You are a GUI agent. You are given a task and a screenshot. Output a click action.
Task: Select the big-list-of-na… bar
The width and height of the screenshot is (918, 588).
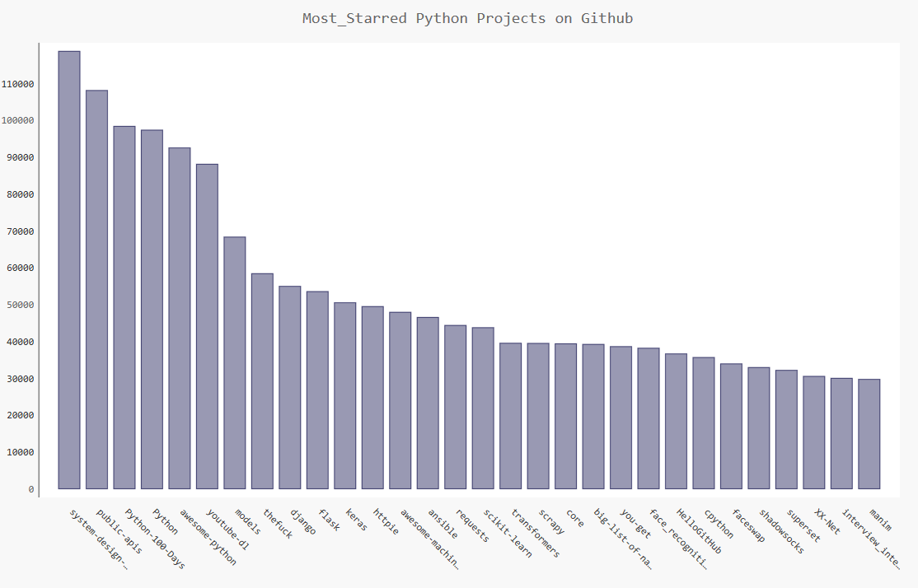tap(593, 417)
